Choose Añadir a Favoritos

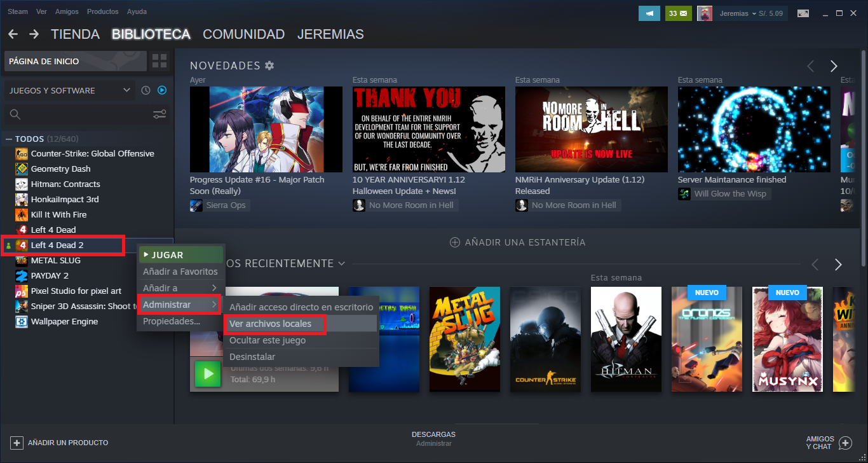181,272
